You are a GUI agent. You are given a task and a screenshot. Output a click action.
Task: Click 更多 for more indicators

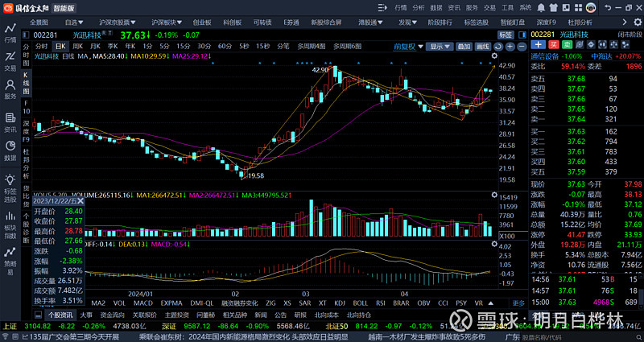pos(518,303)
